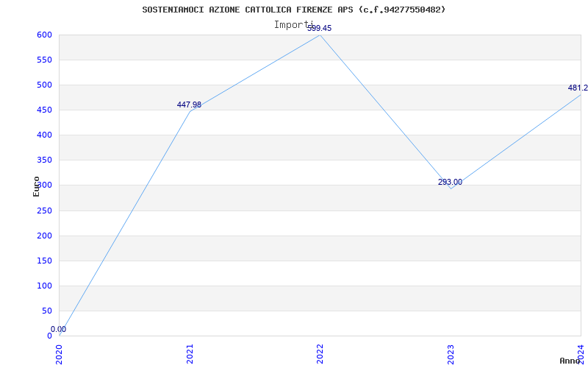Click the 2024 x-axis label
This screenshot has width=588, height=368.
point(581,354)
